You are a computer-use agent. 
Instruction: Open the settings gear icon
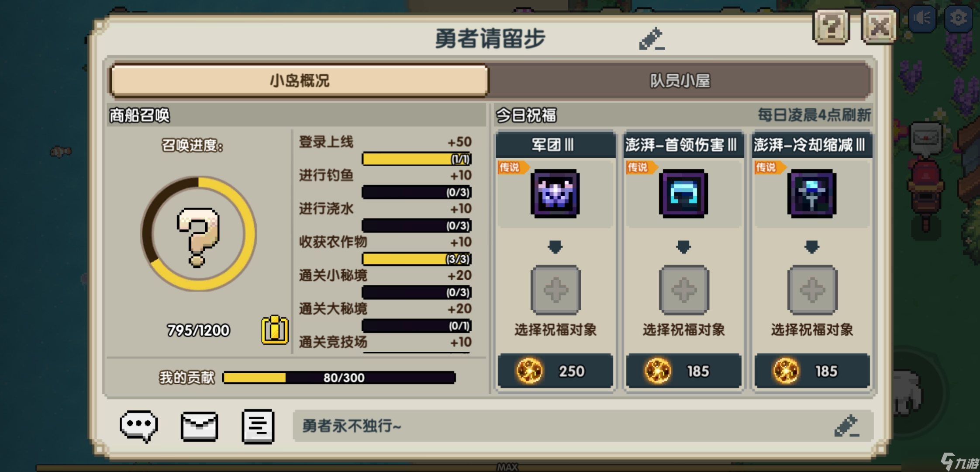[x=958, y=18]
